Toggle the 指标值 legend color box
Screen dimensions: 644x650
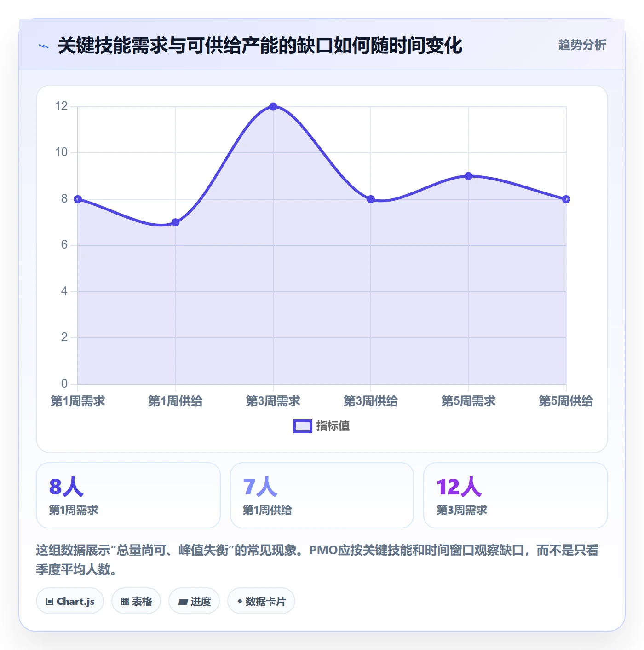[303, 426]
